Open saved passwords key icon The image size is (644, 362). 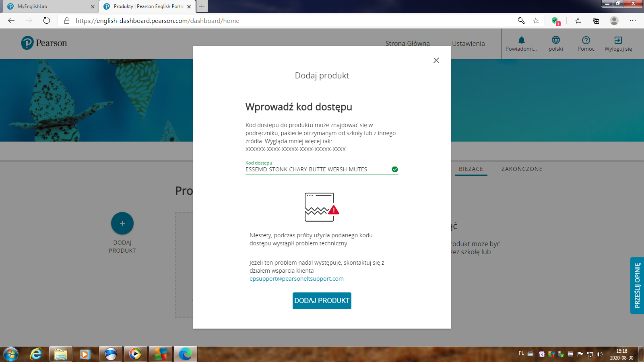tap(521, 21)
